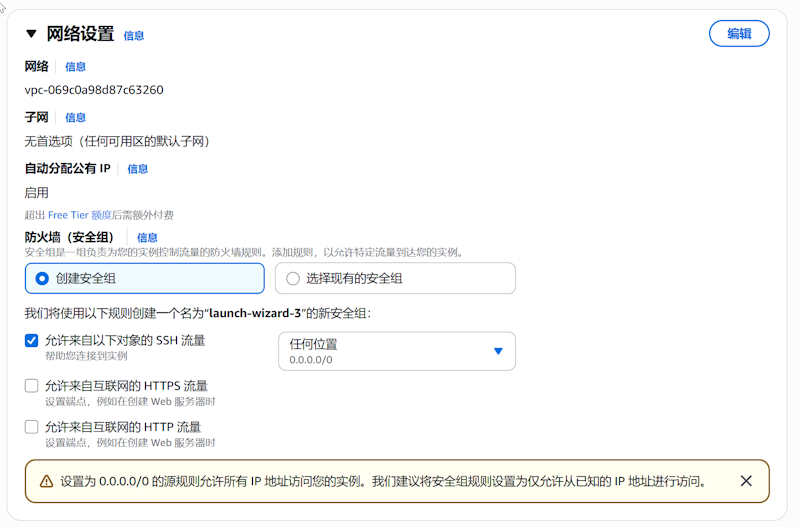Follow the Free Tier link
The height and width of the screenshot is (527, 800).
click(x=68, y=215)
